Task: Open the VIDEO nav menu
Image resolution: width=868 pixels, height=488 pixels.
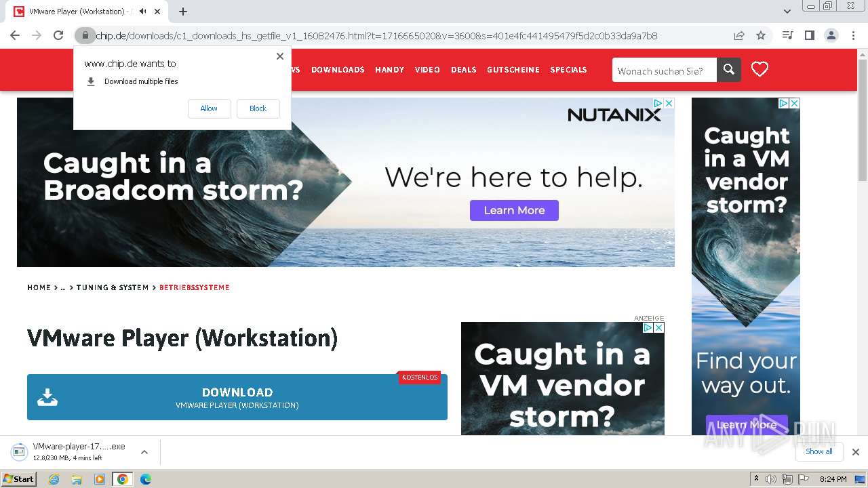Action: 427,70
